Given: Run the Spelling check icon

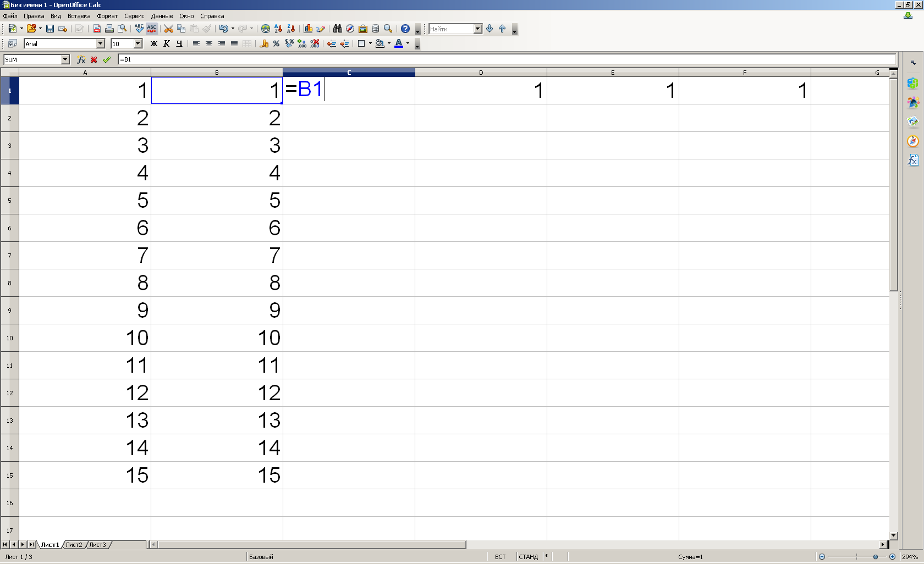Looking at the screenshot, I should pos(139,29).
